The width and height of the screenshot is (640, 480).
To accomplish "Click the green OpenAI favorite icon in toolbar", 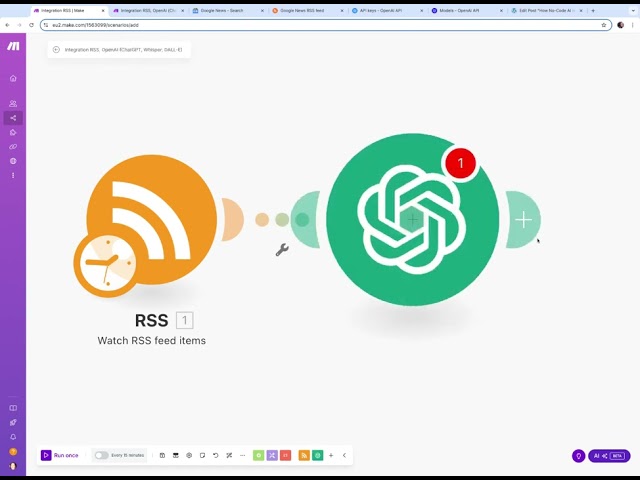I will 318,455.
